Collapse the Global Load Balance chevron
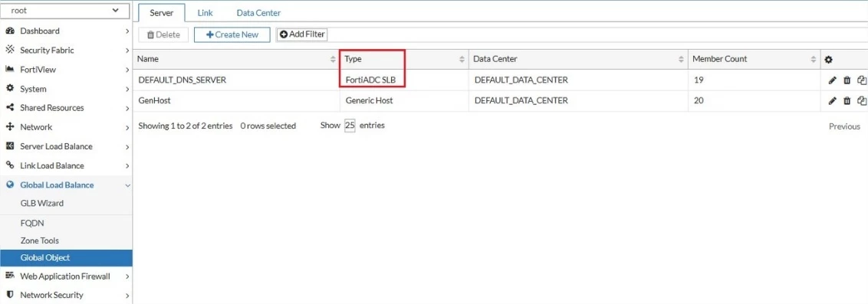 point(127,185)
